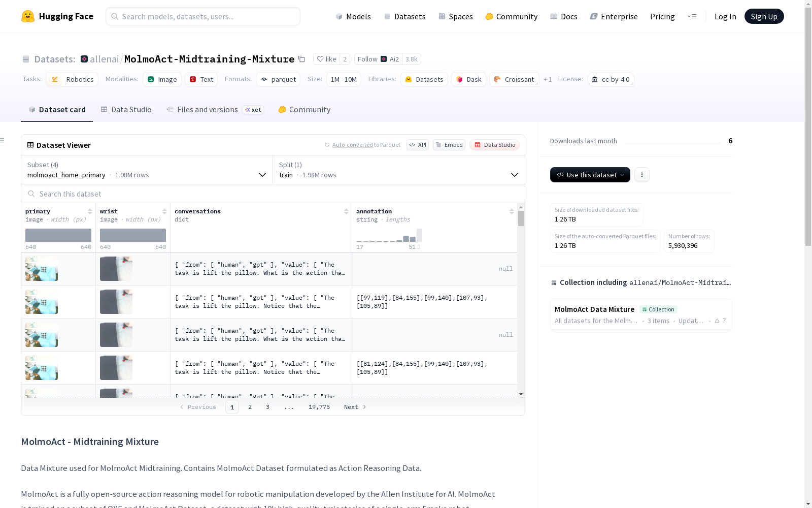Open first row primary image thumbnail
The width and height of the screenshot is (812, 508).
[x=42, y=269]
